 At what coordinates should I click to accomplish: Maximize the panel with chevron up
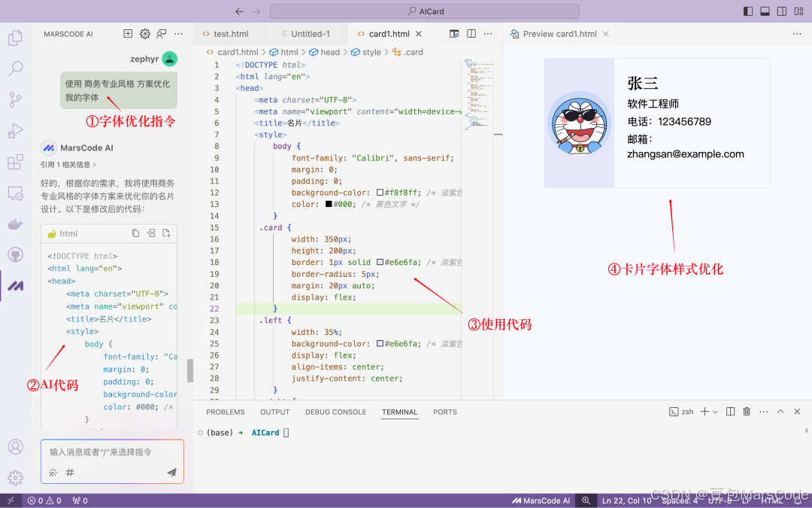780,412
